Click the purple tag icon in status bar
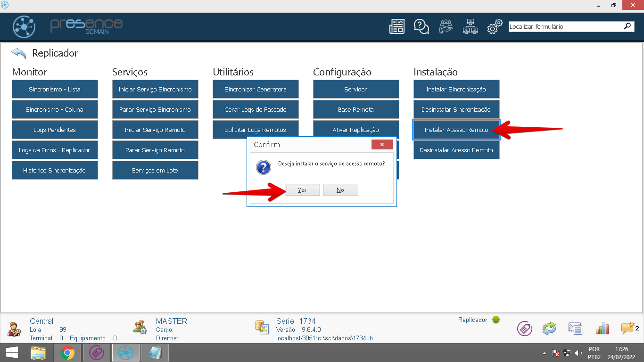This screenshot has width=644, height=362. [x=525, y=328]
